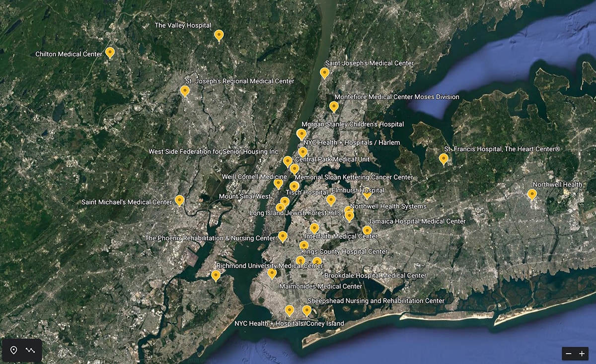Select the Montefiore Medical Center pin

[334, 107]
